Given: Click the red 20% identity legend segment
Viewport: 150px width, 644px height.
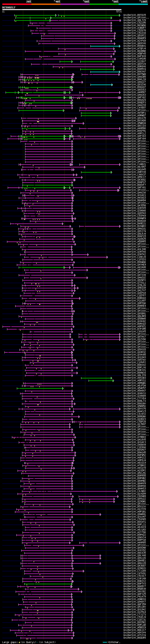Looking at the screenshot, I should (17, 4).
